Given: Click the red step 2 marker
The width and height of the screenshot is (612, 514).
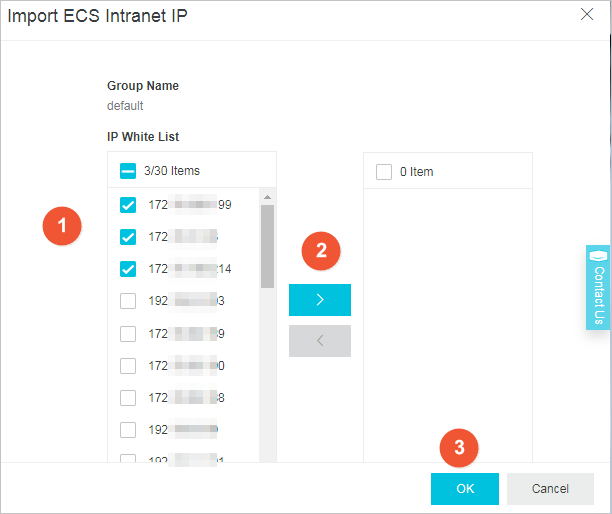Looking at the screenshot, I should tap(321, 251).
